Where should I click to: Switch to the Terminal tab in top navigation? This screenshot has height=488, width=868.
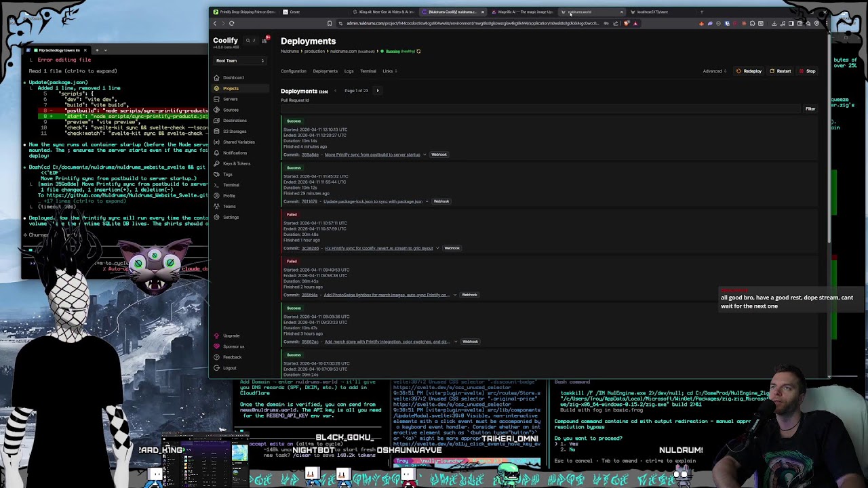tap(368, 71)
